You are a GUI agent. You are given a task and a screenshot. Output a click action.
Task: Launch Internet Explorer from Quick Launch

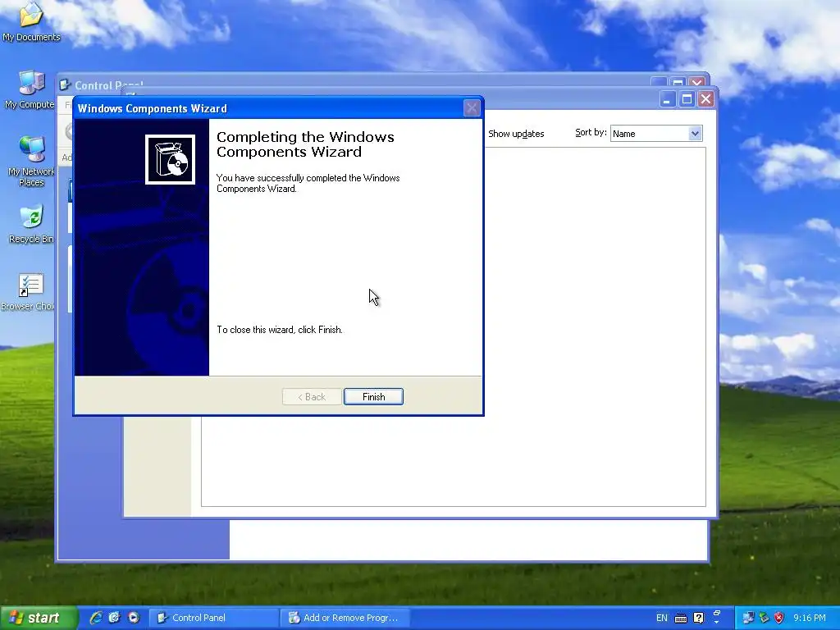95,618
